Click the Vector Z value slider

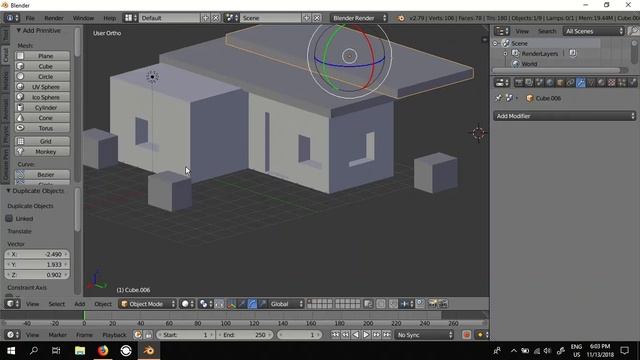[37, 275]
